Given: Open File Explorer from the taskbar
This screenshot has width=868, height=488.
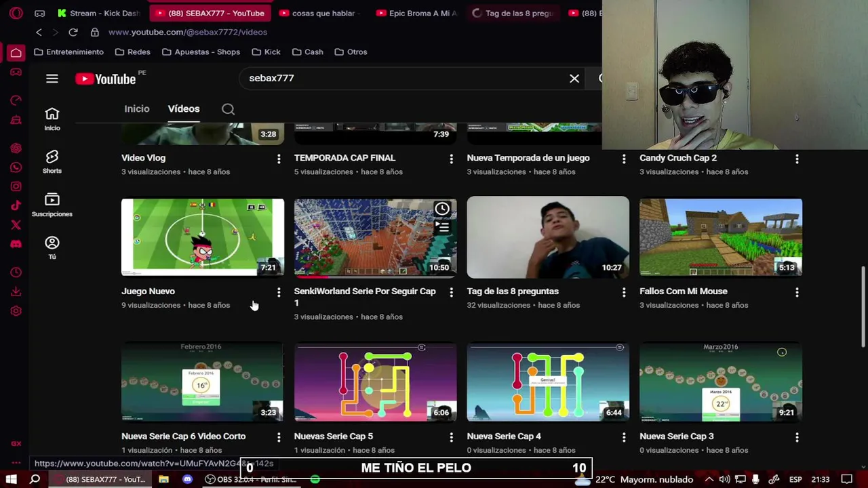Looking at the screenshot, I should 163,479.
